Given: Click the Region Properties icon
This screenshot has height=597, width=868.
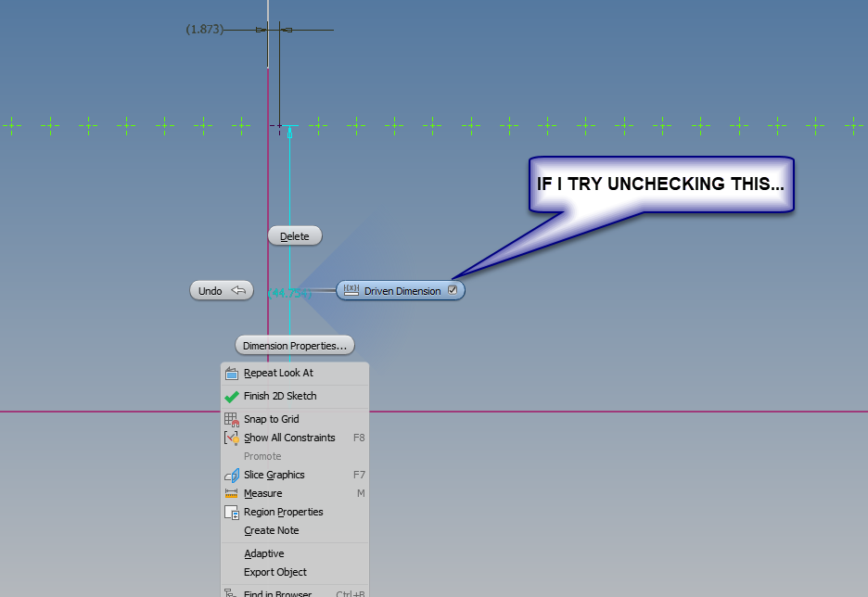Looking at the screenshot, I should [x=230, y=512].
